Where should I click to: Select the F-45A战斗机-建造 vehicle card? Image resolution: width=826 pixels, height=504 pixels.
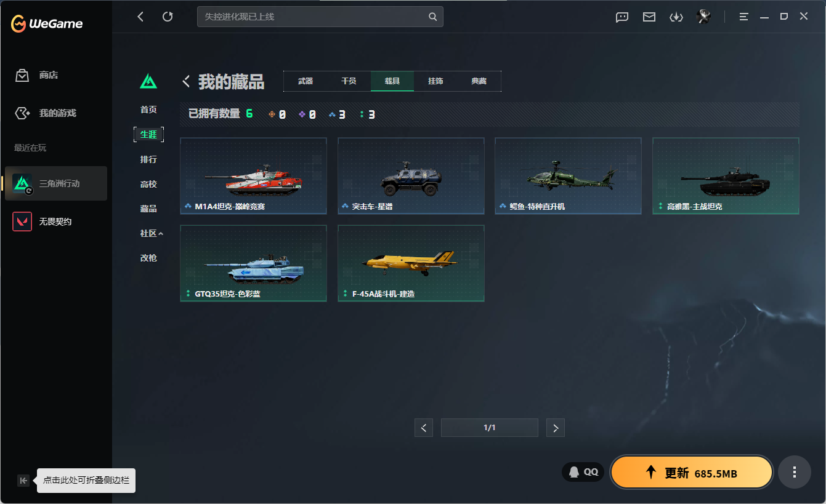[411, 263]
